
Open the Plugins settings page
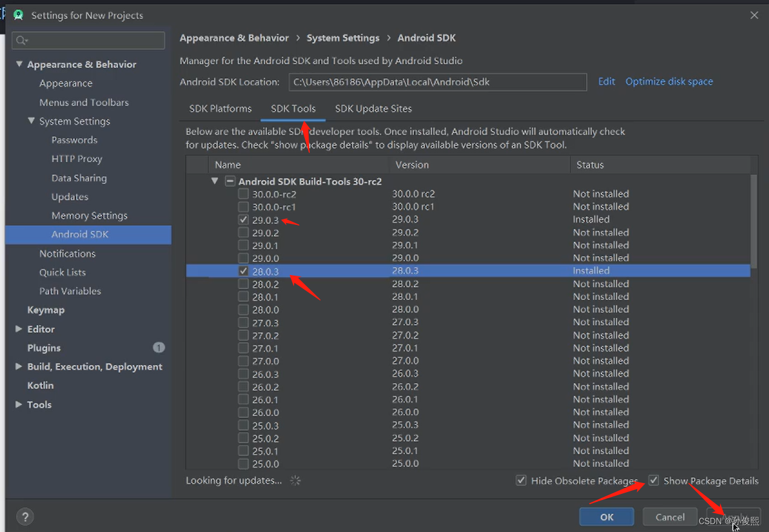[x=44, y=348]
